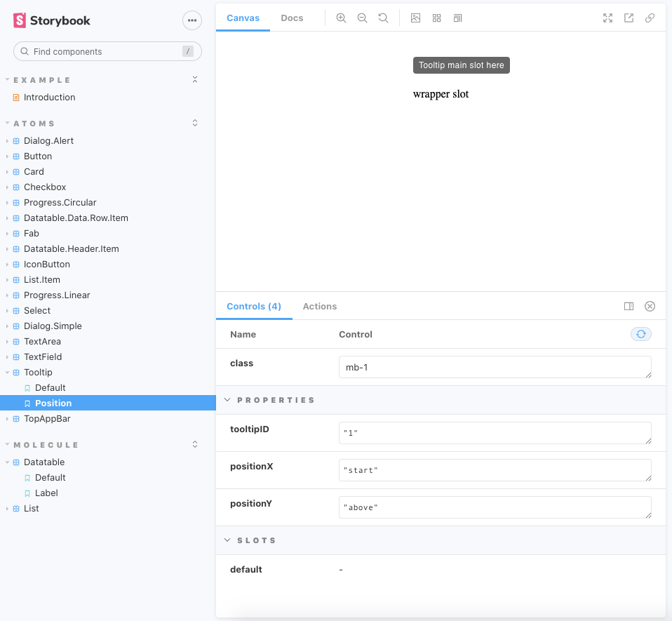Toggle the grid overlay

(x=436, y=18)
